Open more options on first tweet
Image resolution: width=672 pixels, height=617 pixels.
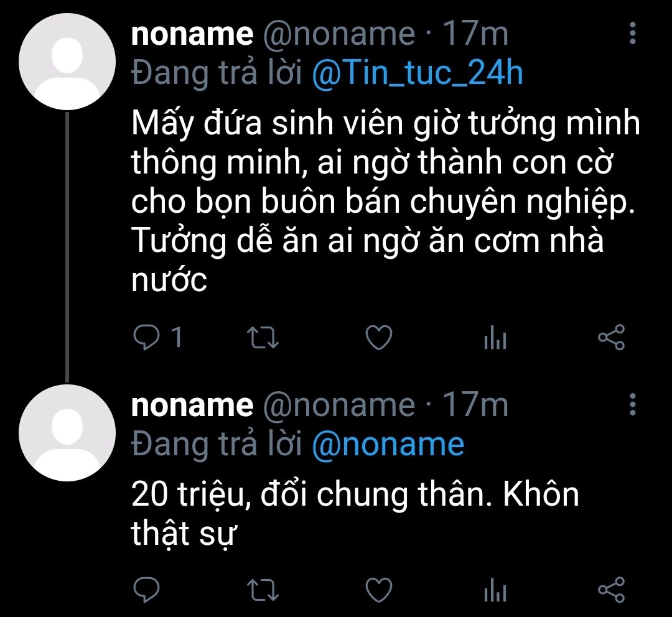(632, 34)
